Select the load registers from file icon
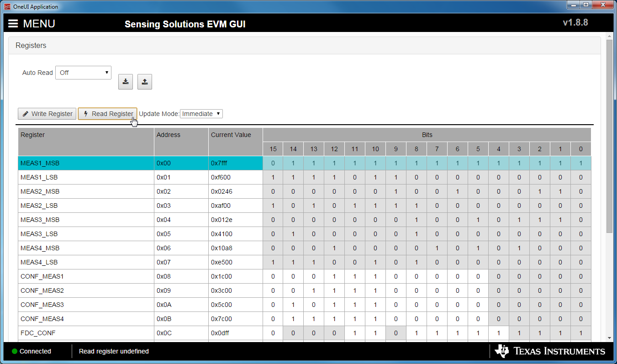This screenshot has height=364, width=617. 145,82
